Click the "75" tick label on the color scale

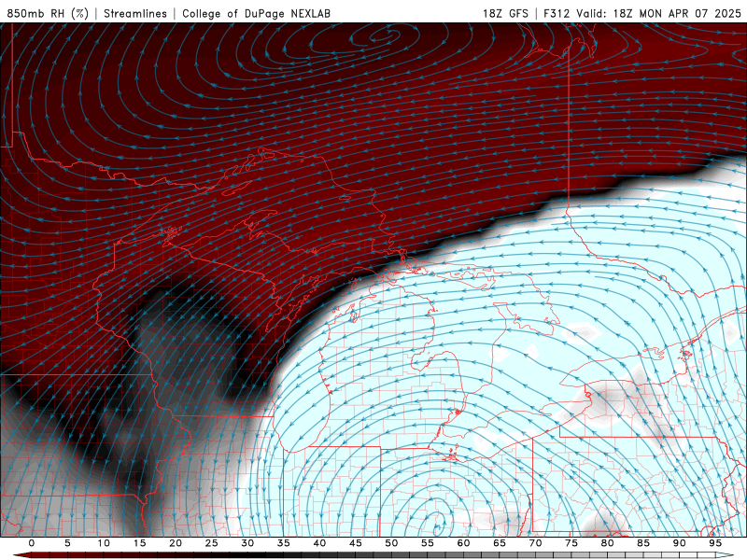[x=571, y=543]
